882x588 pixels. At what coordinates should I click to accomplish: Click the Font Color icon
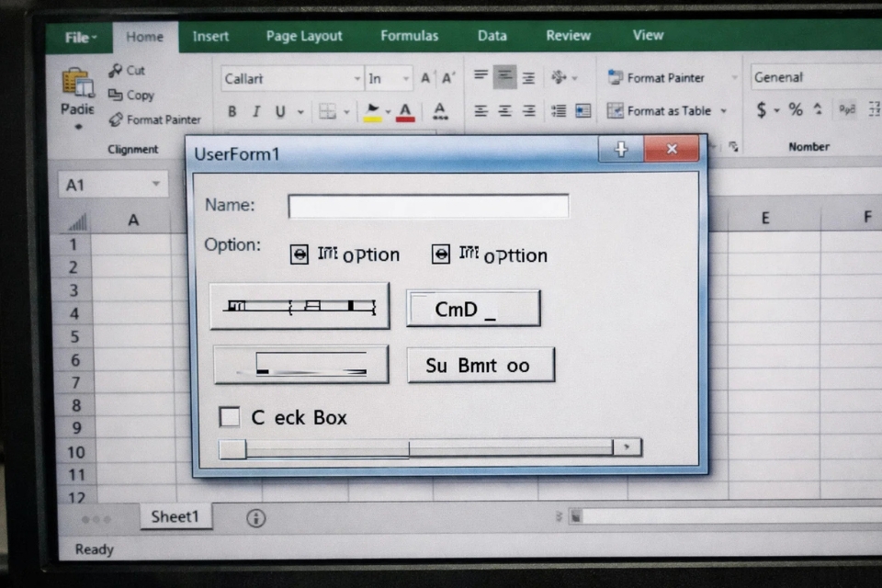[404, 111]
